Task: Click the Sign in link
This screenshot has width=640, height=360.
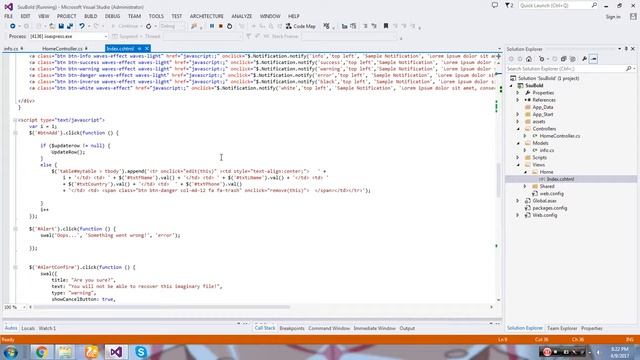Action: [613, 17]
